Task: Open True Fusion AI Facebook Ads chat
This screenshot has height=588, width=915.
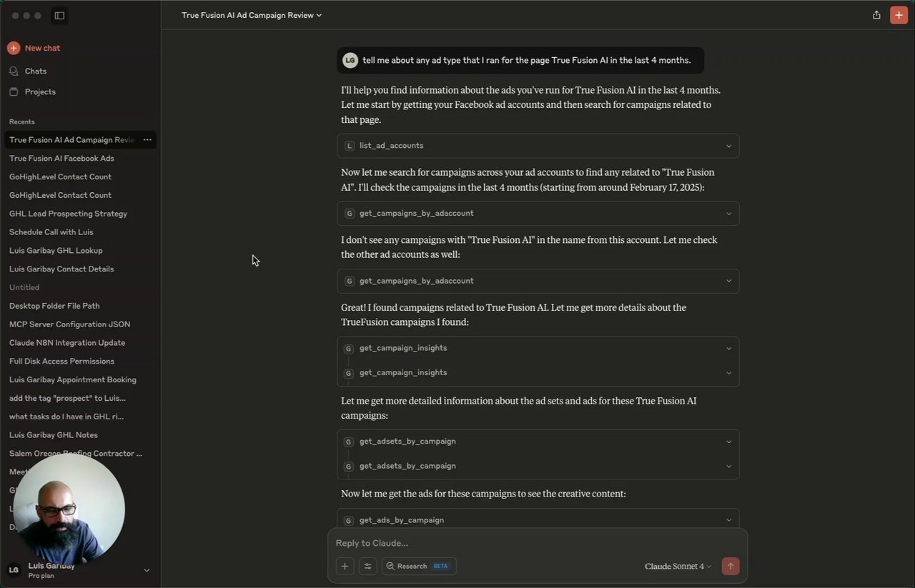Action: pyautogui.click(x=61, y=159)
